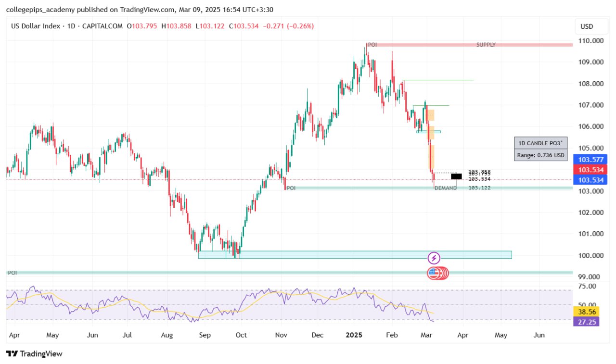Click the 1D CANDLE PO3 label box
Image resolution: width=616 pixels, height=364 pixels.
[x=541, y=143]
